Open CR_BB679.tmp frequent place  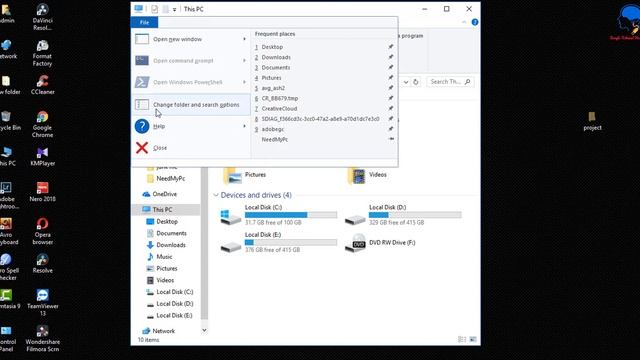pyautogui.click(x=280, y=98)
